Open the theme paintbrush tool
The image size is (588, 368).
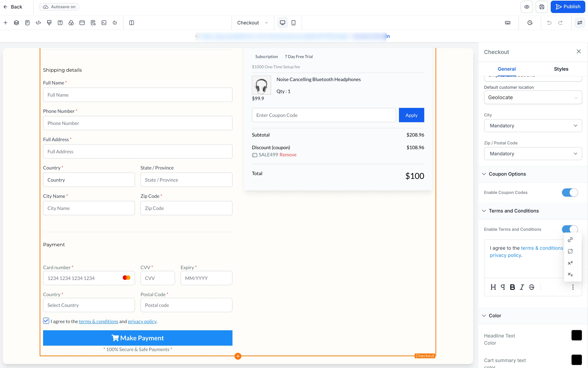tap(49, 23)
